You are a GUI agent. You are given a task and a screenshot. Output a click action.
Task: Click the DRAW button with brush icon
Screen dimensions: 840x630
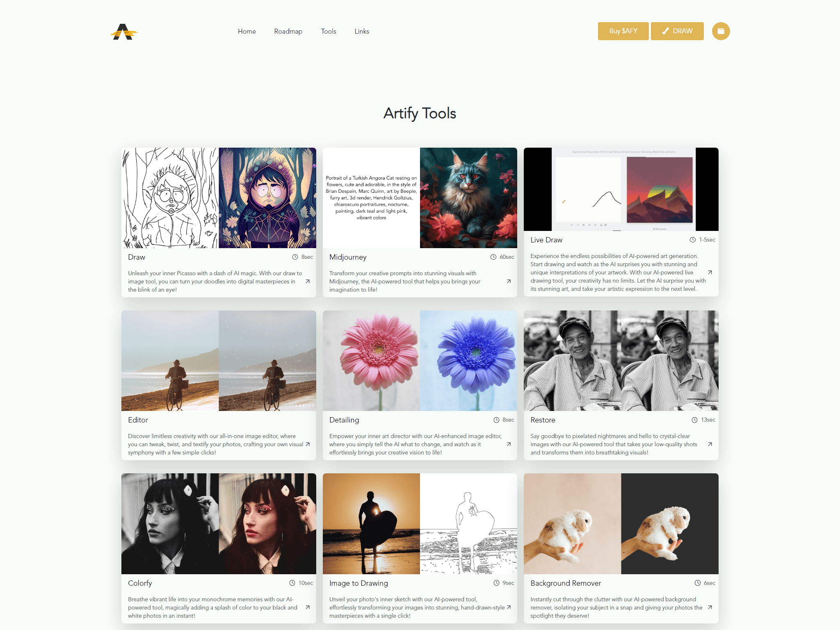pyautogui.click(x=677, y=31)
